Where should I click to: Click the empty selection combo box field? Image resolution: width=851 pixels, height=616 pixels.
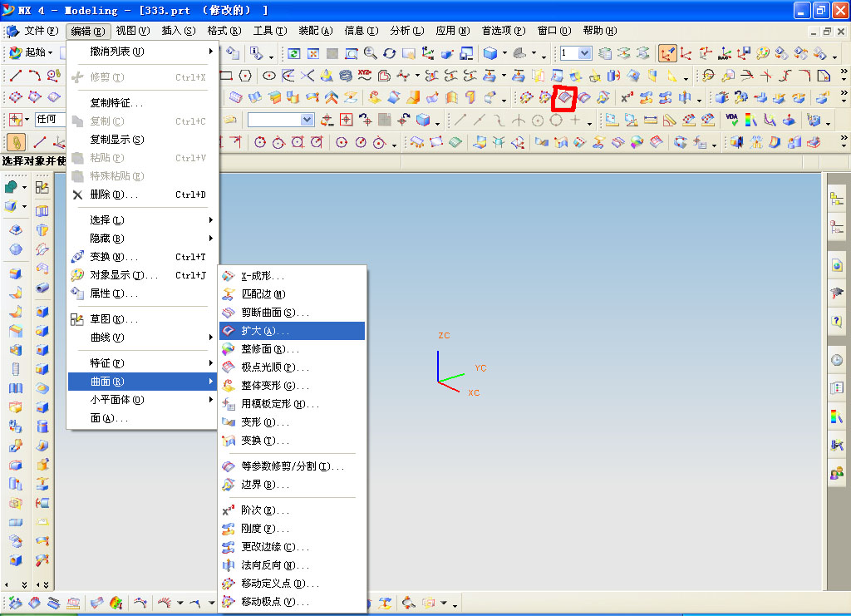click(281, 120)
